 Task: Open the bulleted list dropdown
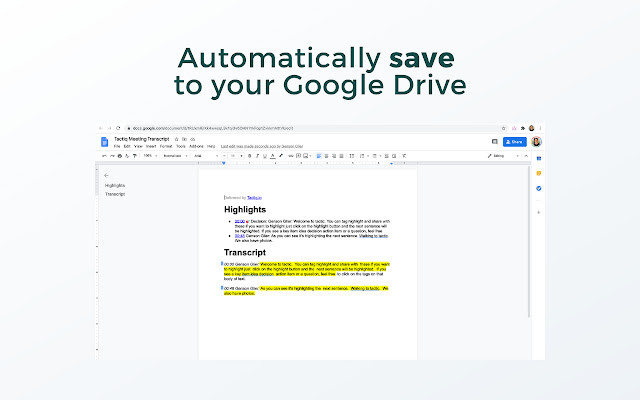coord(376,156)
